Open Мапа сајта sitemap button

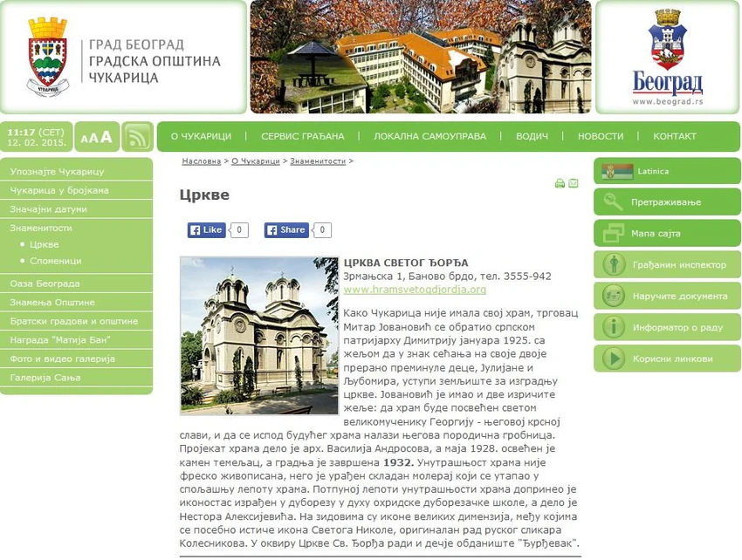(667, 233)
